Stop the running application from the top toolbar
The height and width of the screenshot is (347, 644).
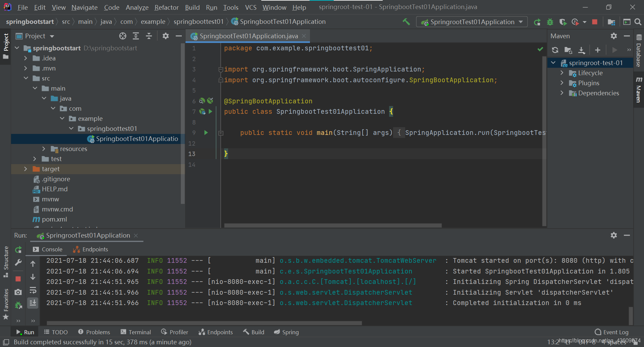click(x=595, y=22)
